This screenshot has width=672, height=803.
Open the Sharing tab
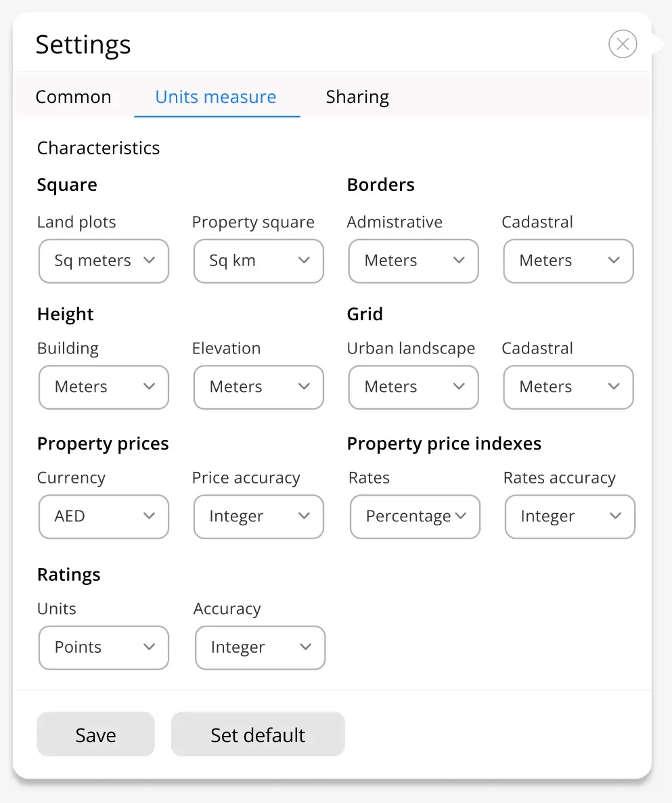point(357,97)
